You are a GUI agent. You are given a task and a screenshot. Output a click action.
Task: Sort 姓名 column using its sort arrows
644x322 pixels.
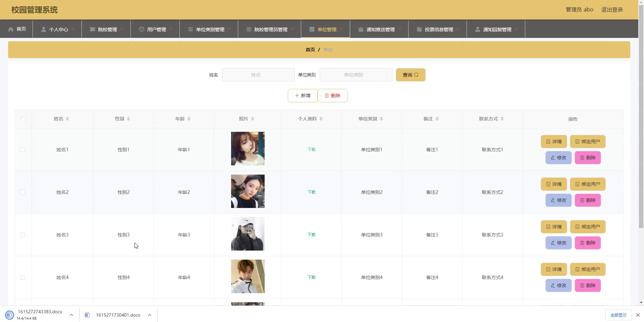(x=67, y=119)
